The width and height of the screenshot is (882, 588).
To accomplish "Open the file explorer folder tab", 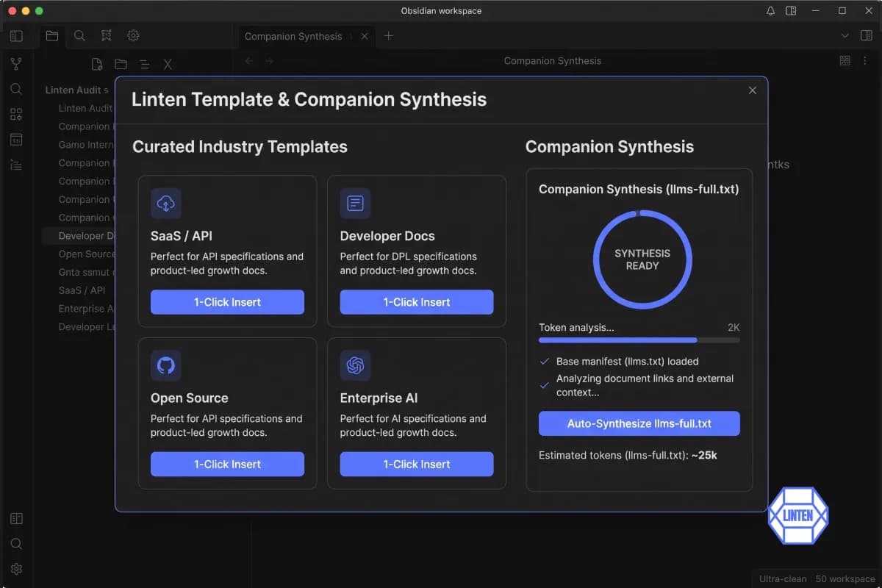I will [x=52, y=35].
